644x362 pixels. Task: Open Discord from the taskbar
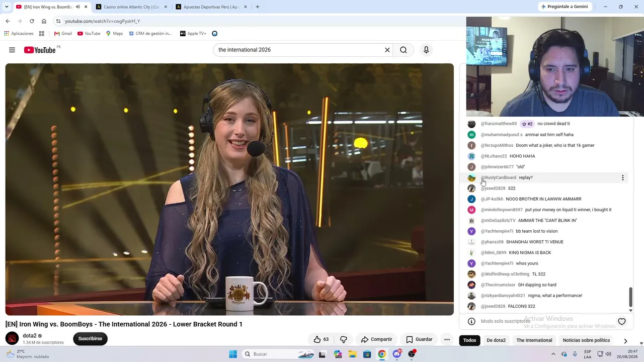pyautogui.click(x=397, y=354)
